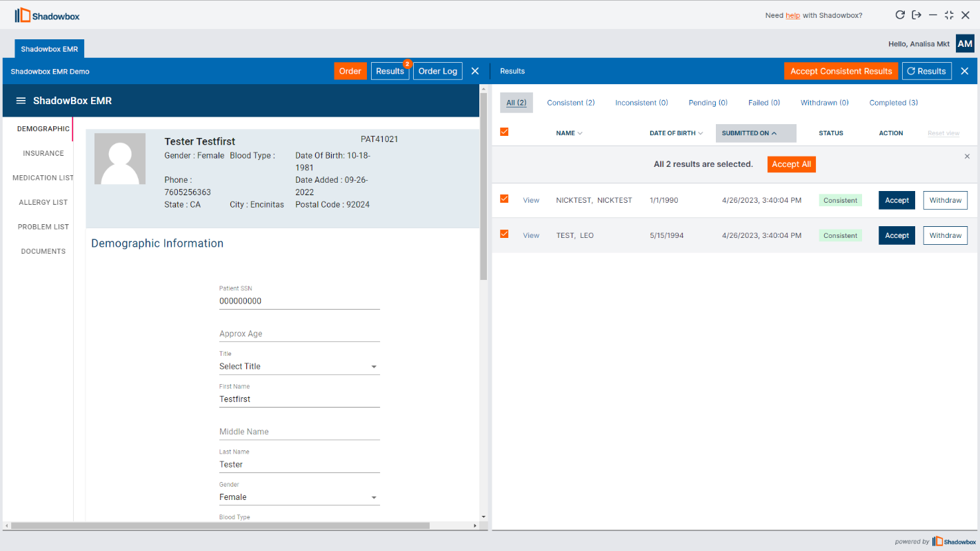Click the Reset view link
Image resolution: width=980 pixels, height=551 pixels.
(943, 133)
